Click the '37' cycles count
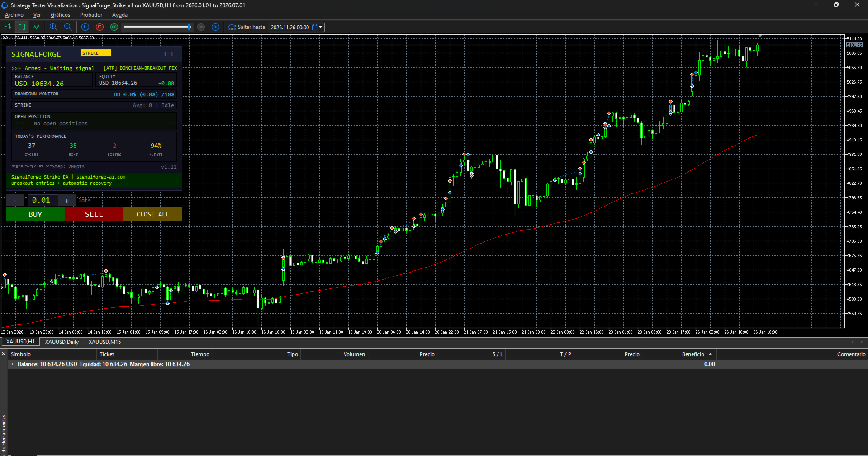 click(32, 146)
